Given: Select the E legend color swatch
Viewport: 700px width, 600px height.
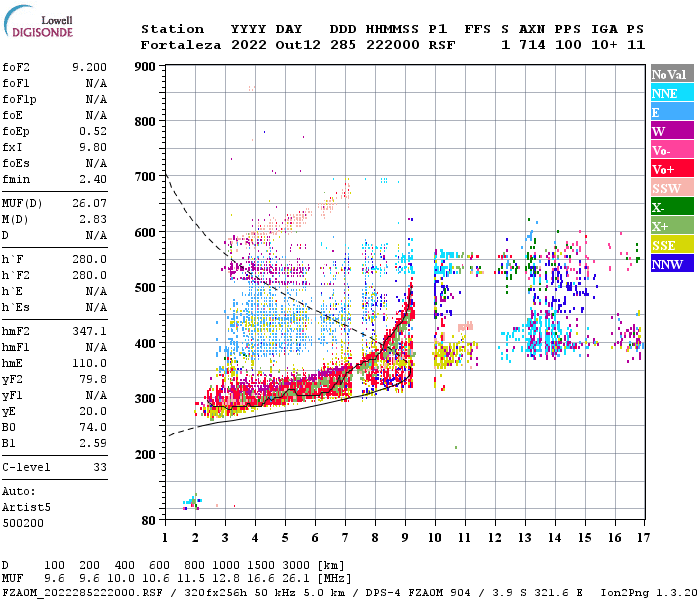Looking at the screenshot, I should 672,112.
